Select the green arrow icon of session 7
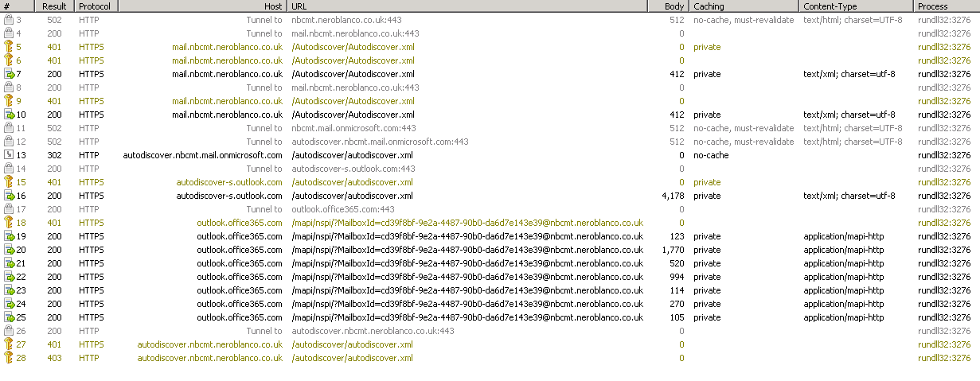 point(9,74)
